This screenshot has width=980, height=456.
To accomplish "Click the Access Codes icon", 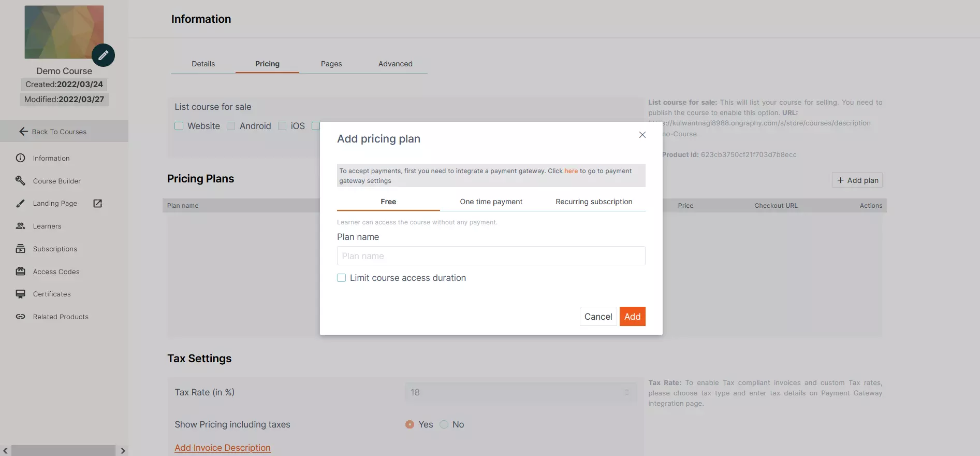I will (21, 272).
